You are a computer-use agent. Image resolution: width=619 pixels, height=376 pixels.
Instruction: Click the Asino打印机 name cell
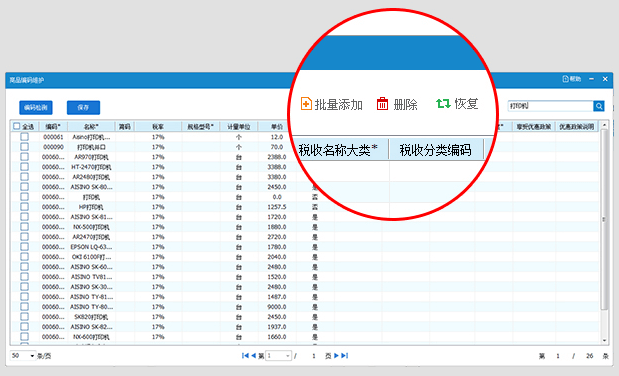tap(91, 137)
